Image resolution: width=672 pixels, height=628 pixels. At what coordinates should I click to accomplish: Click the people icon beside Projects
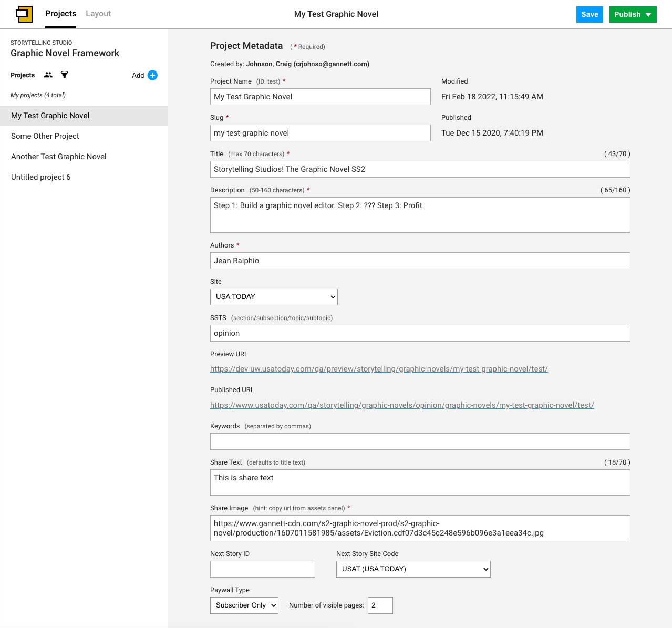[x=48, y=75]
